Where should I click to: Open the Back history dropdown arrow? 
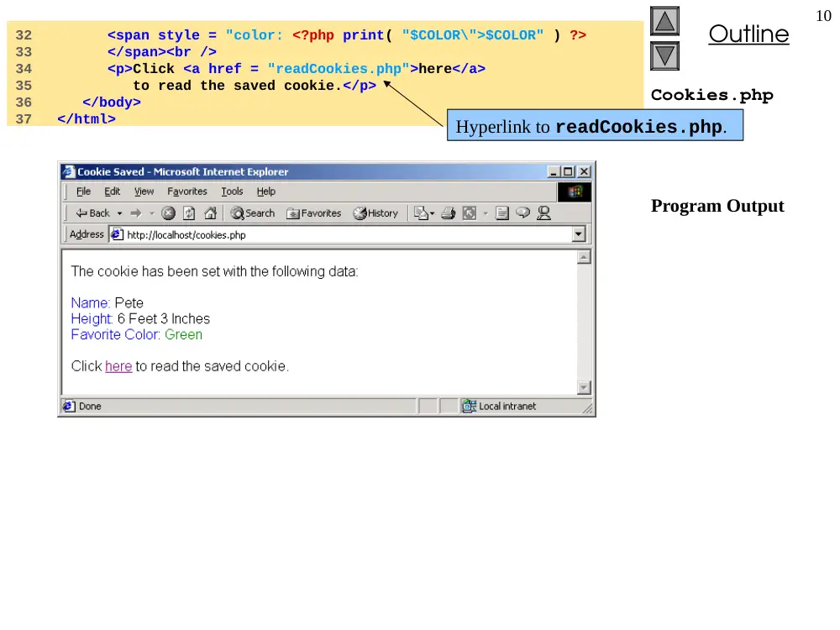(119, 213)
